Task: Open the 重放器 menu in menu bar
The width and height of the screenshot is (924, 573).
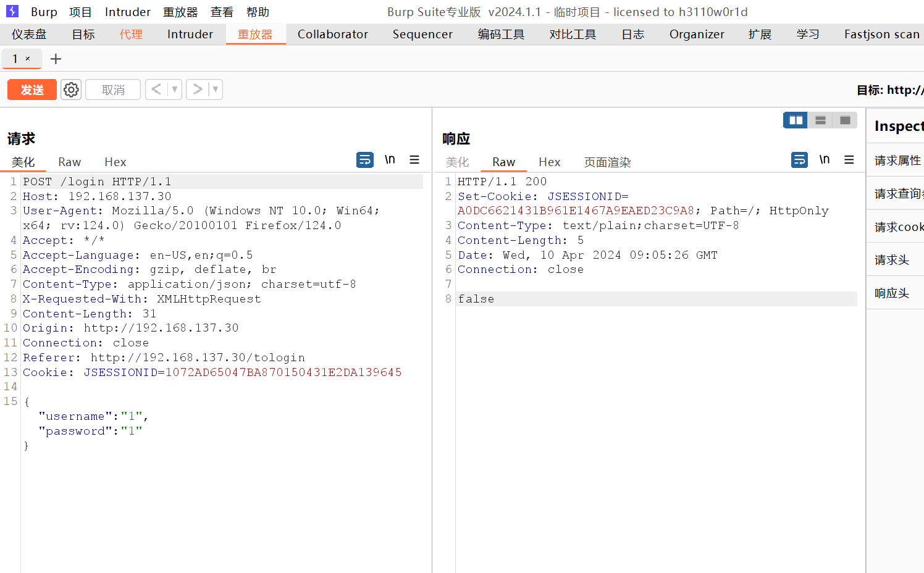Action: (x=180, y=12)
